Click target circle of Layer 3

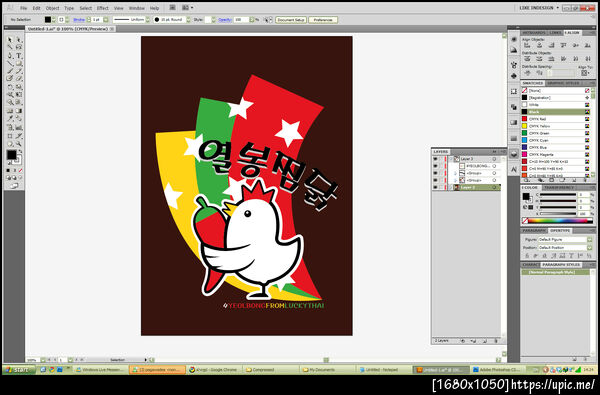494,159
